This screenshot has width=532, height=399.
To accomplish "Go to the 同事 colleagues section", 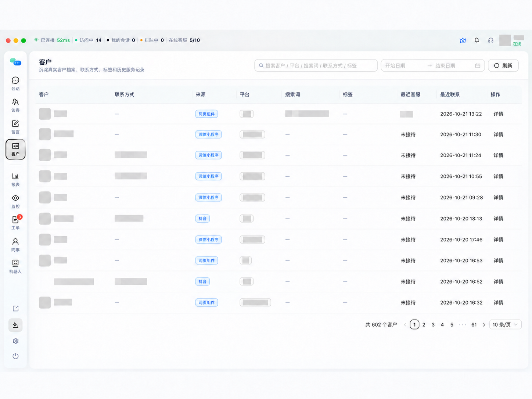I will coord(15,245).
